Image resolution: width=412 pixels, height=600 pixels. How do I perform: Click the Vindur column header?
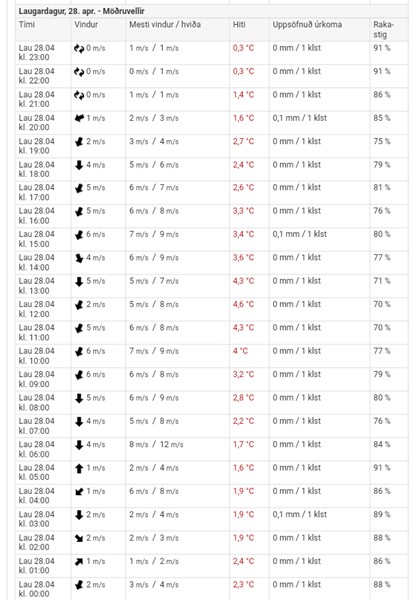86,24
